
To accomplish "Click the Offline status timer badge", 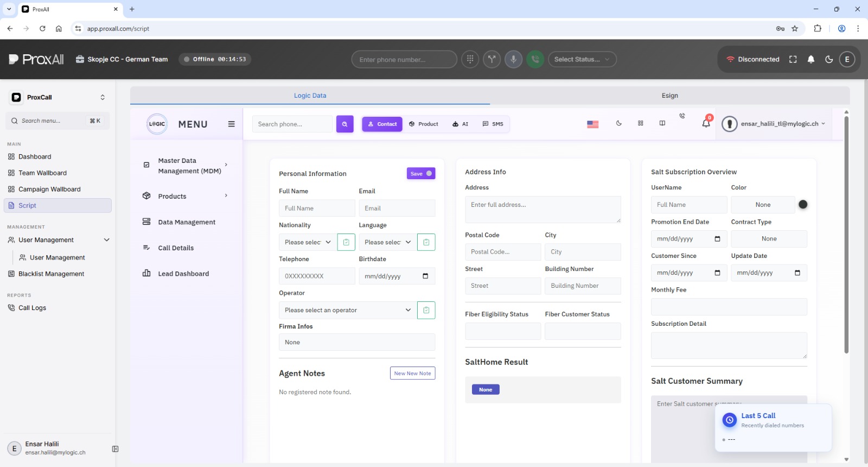I will (215, 59).
